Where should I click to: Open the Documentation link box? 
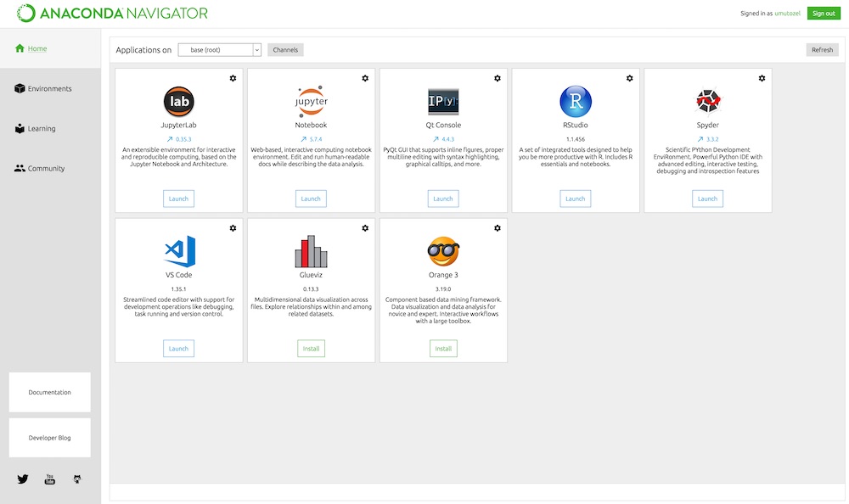[x=50, y=392]
